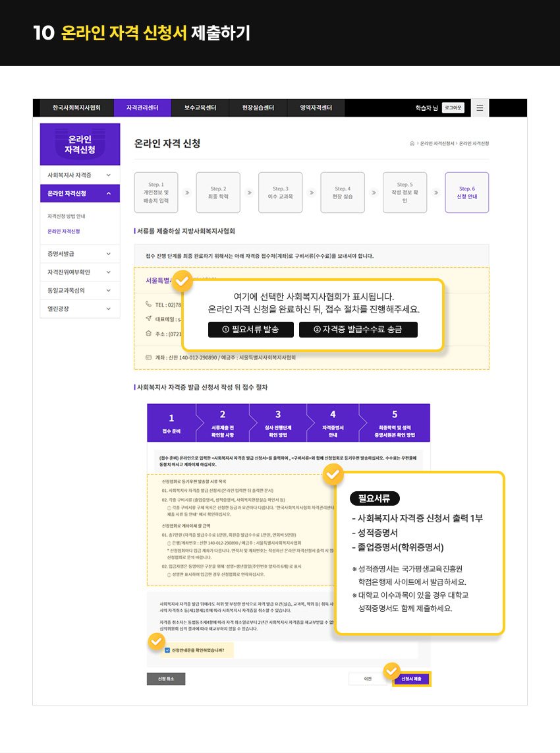This screenshot has height=753, width=560.
Task: Go to Step 3 이수 교과목
Action: [x=280, y=193]
